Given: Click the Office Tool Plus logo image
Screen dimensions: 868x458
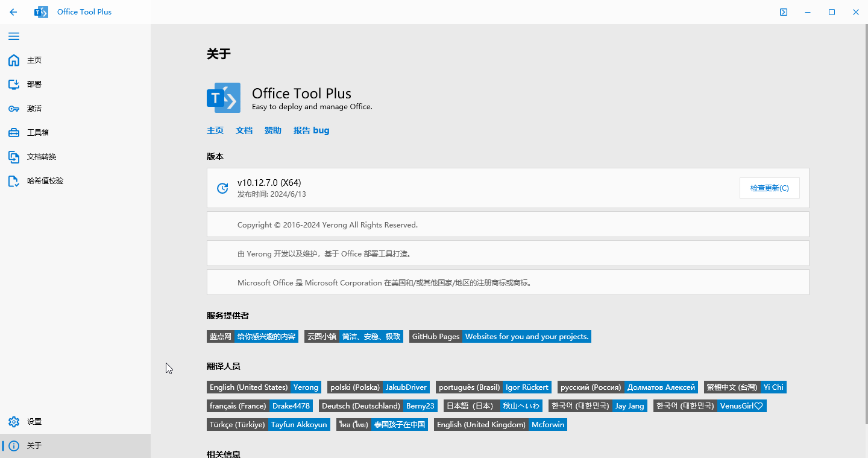Looking at the screenshot, I should point(223,97).
